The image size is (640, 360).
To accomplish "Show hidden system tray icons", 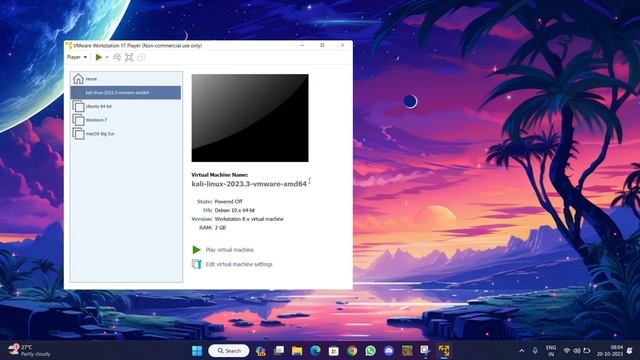I will click(x=522, y=351).
